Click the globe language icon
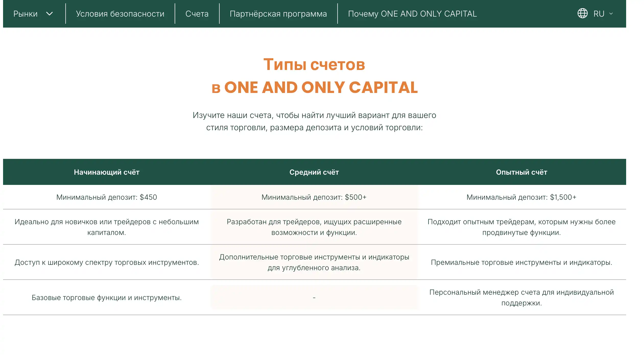 click(582, 14)
